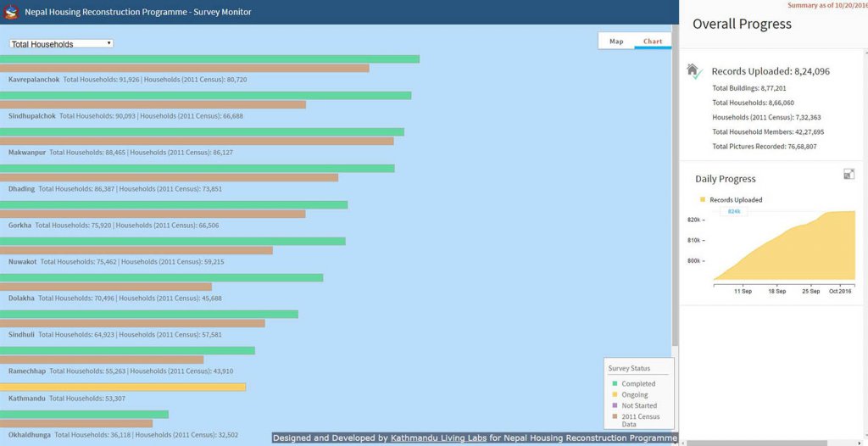
Task: Switch to the Map tab
Action: coord(616,42)
